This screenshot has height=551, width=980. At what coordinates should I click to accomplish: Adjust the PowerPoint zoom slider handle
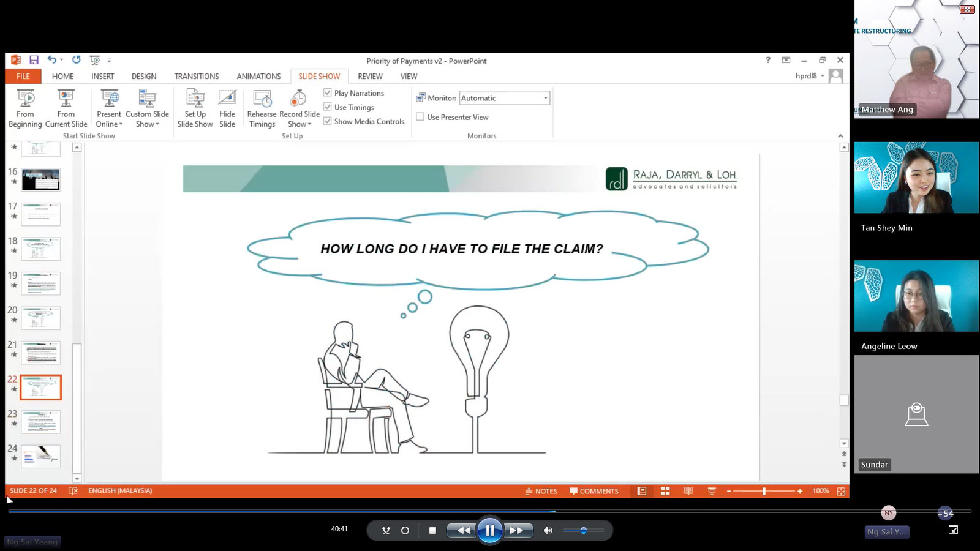pyautogui.click(x=764, y=491)
